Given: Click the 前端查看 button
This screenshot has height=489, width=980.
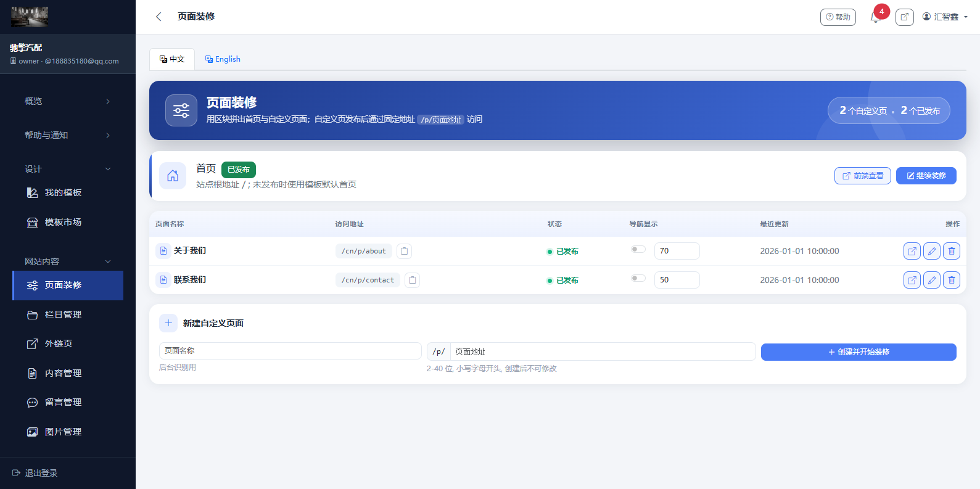Looking at the screenshot, I should pyautogui.click(x=863, y=176).
